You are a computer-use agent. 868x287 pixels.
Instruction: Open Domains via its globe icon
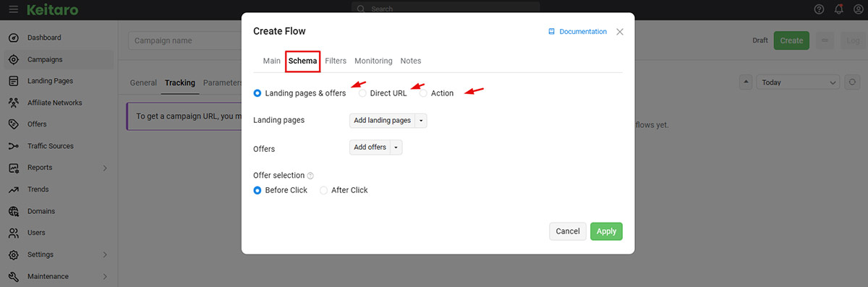tap(13, 211)
